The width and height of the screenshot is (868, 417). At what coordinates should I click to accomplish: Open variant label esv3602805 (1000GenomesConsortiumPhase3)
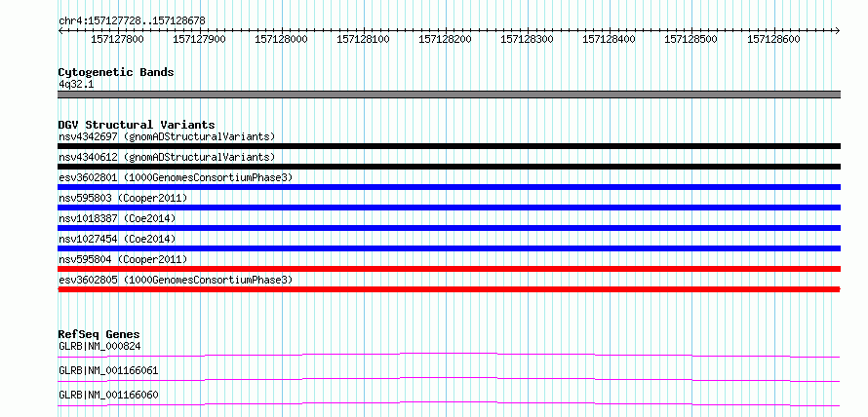(x=176, y=280)
